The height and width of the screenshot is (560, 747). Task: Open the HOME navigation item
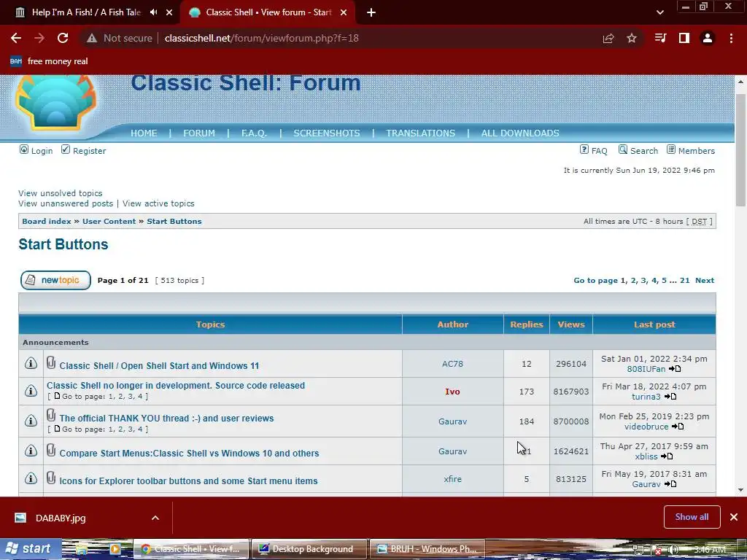click(x=144, y=133)
